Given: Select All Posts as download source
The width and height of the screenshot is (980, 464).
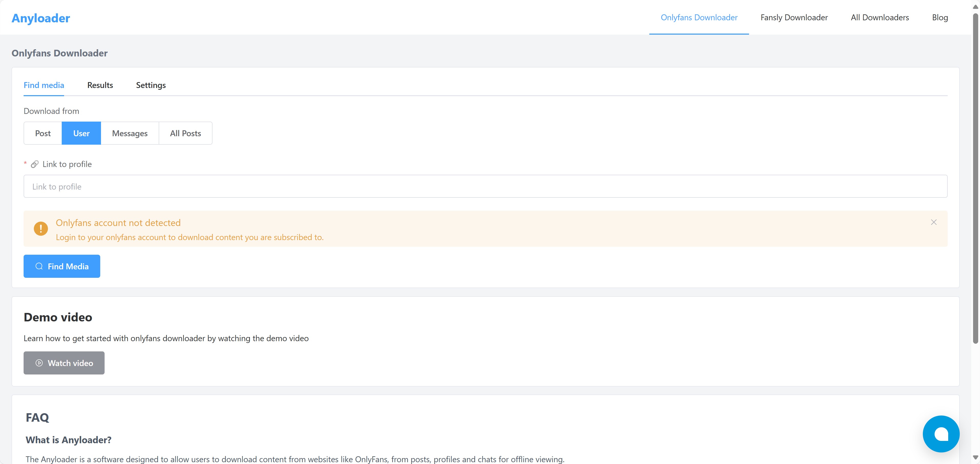Looking at the screenshot, I should pos(185,133).
